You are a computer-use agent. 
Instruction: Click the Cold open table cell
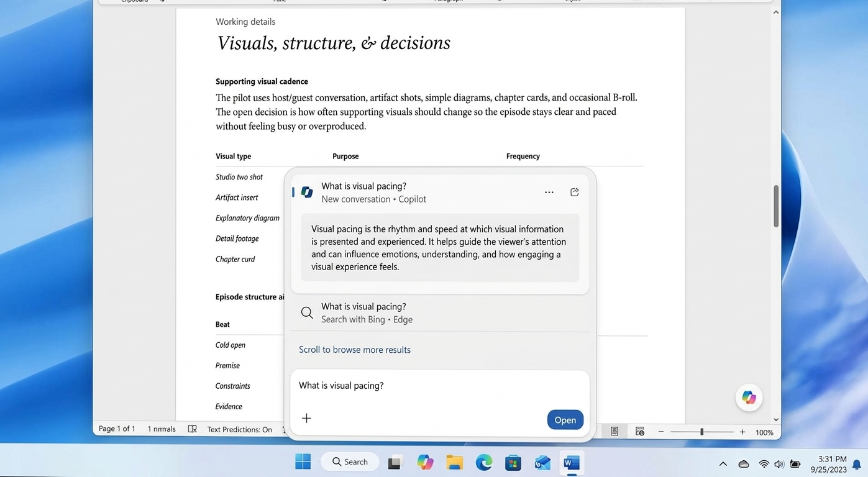pyautogui.click(x=231, y=345)
